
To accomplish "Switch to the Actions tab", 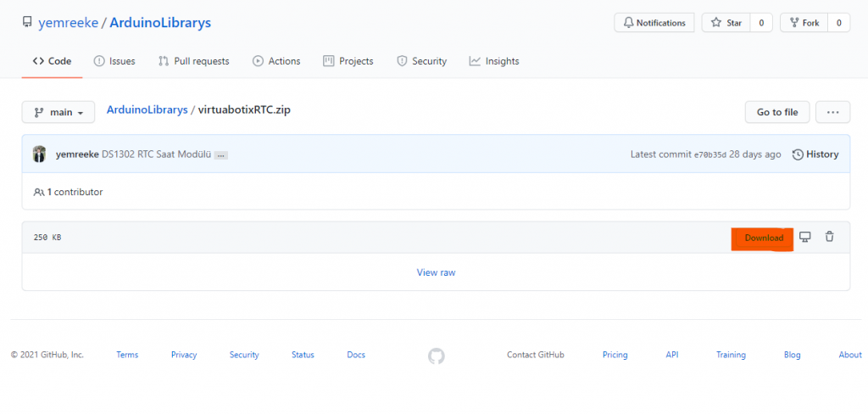I will [276, 61].
